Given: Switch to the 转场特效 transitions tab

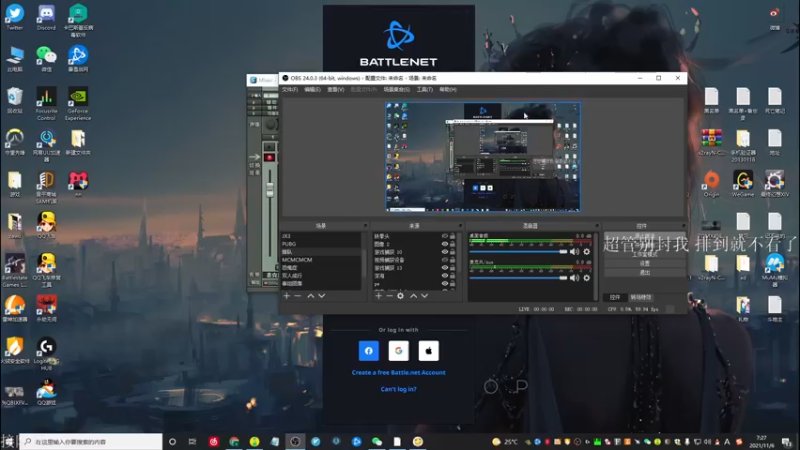Looking at the screenshot, I should pos(641,297).
